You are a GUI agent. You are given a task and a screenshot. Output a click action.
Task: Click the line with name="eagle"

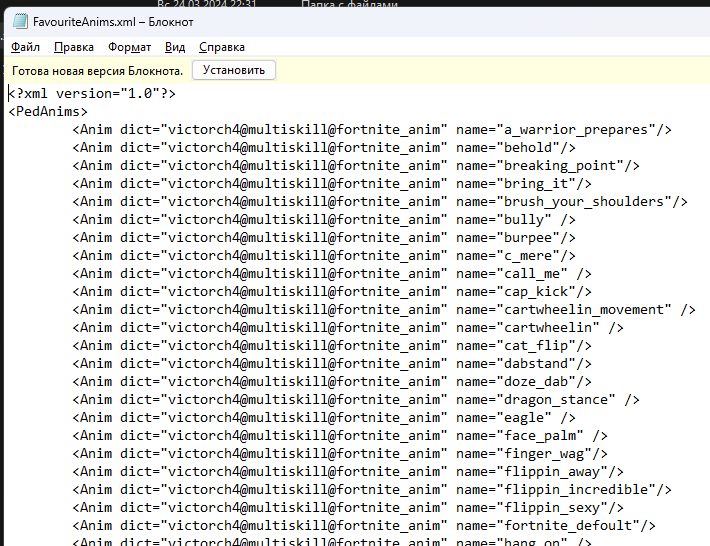324,417
